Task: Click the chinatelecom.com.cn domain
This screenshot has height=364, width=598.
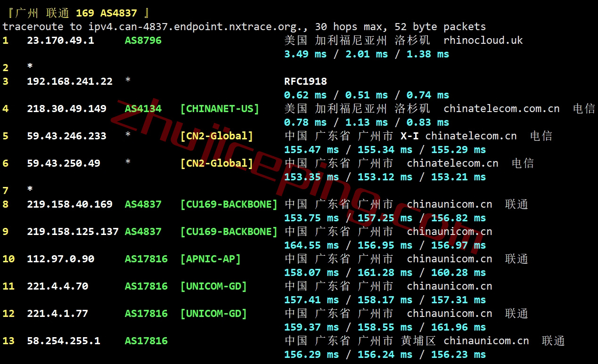Action: (x=501, y=109)
